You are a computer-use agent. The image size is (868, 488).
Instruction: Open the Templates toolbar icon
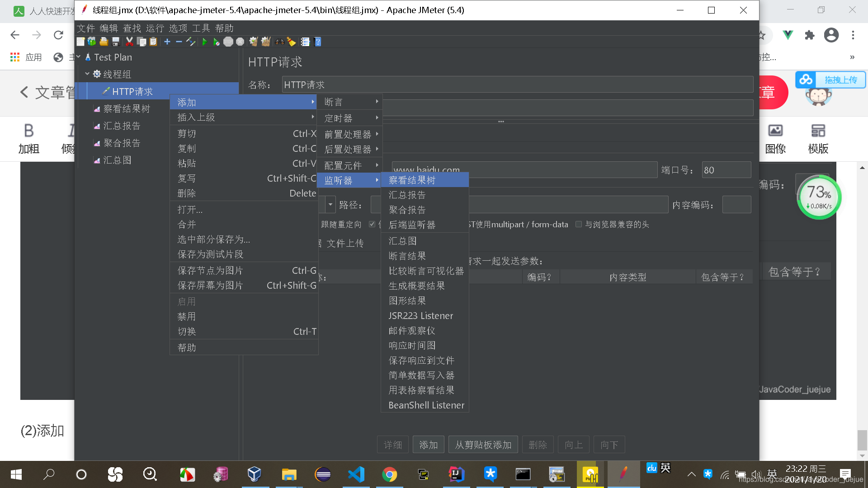(x=92, y=42)
